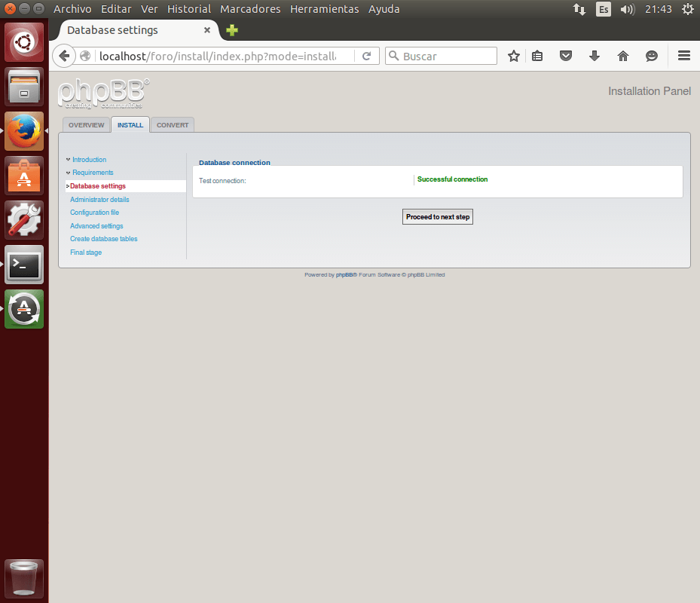Open the Es keyboard layout indicator

[x=604, y=9]
